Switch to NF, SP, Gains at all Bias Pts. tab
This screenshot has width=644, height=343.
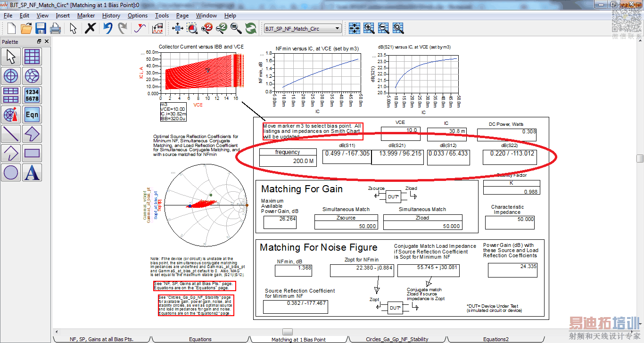(101, 339)
